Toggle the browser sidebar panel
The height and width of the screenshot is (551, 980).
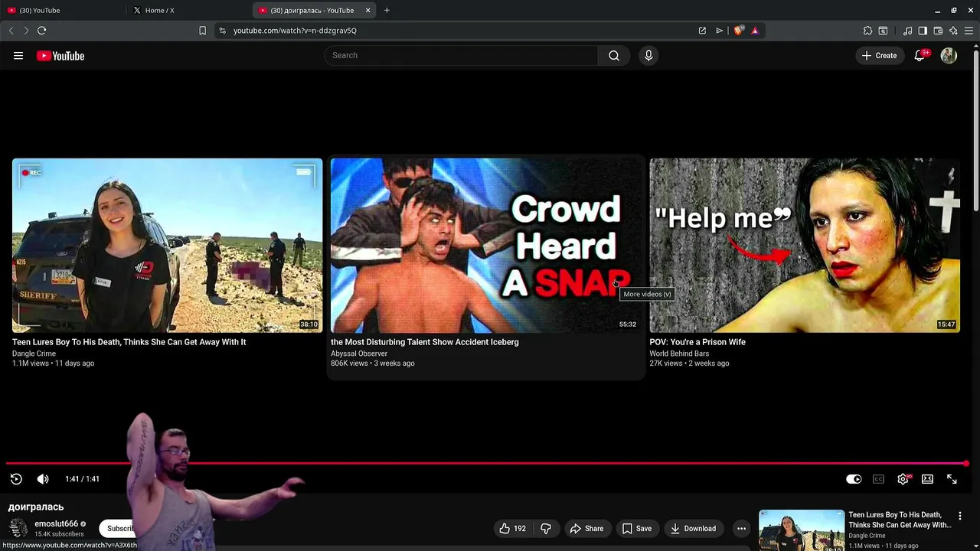[x=923, y=31]
